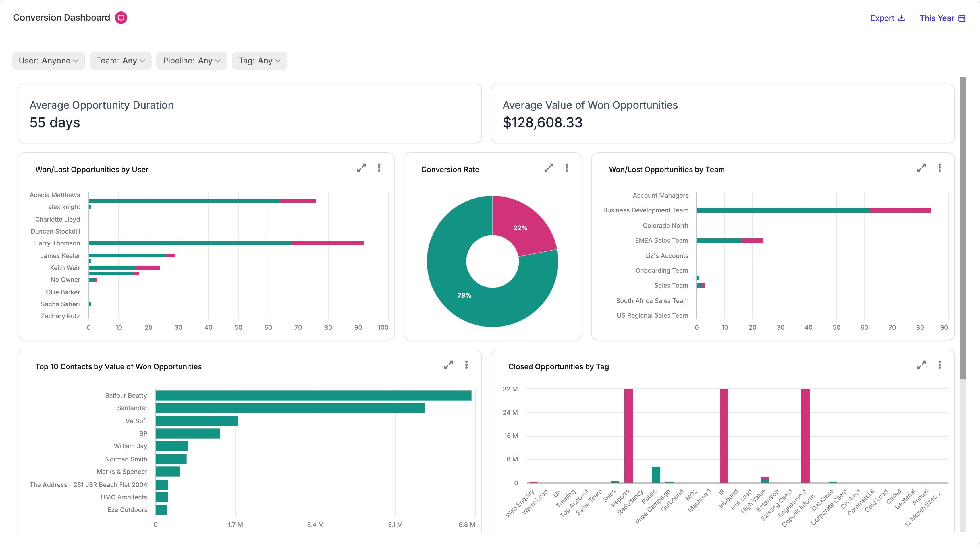The width and height of the screenshot is (980, 545).
Task: Click the Conversion Dashboard title
Action: click(x=62, y=18)
